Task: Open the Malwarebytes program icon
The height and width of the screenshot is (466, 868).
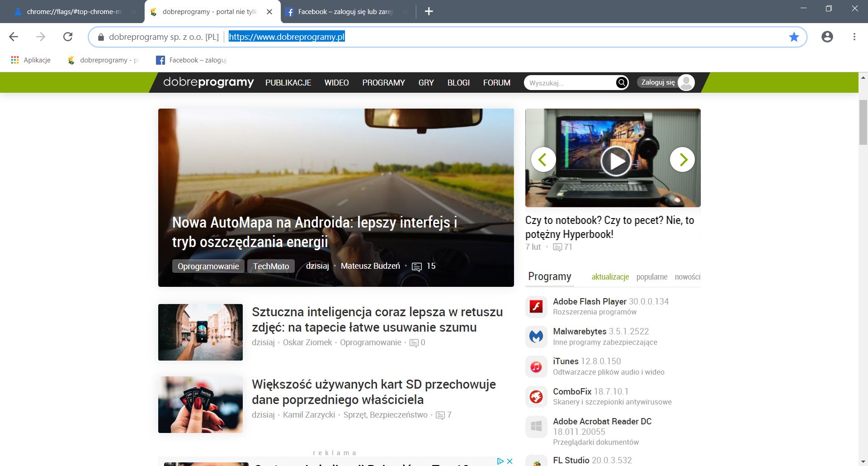Action: pos(536,336)
